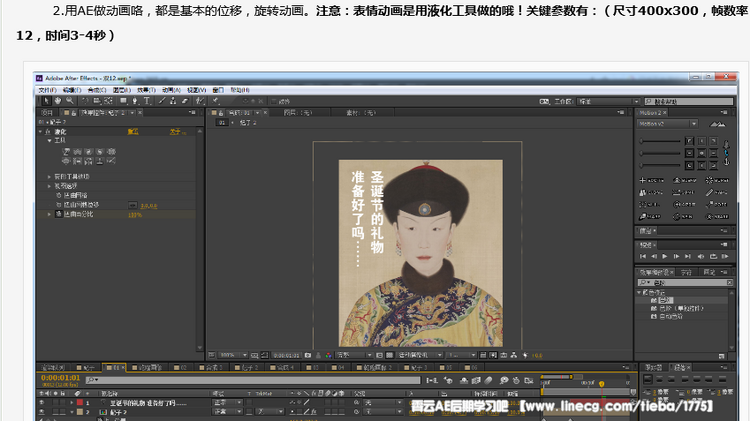Jump to last frame in the Preview panel
Viewport: 750px width, 421px height.
(x=688, y=256)
